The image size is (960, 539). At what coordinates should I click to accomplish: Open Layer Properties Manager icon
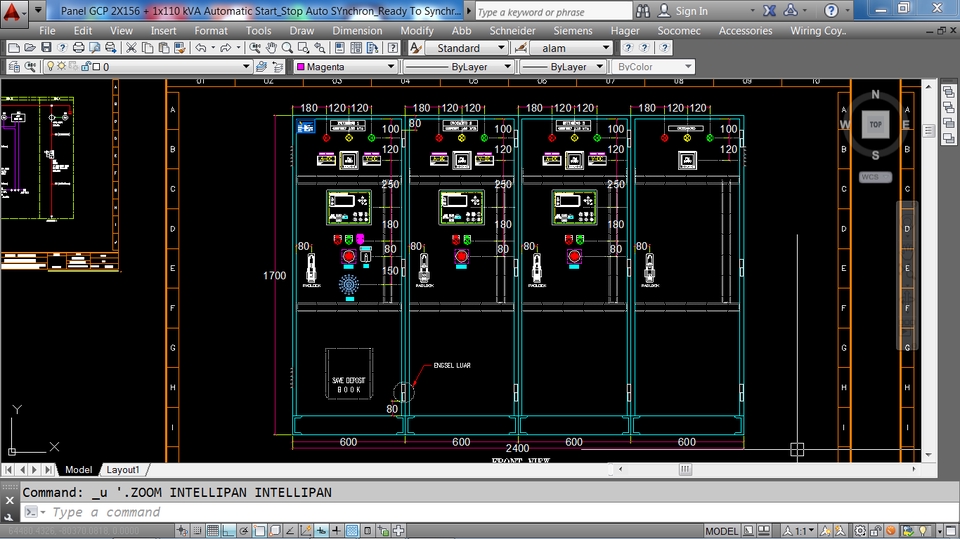(x=14, y=67)
